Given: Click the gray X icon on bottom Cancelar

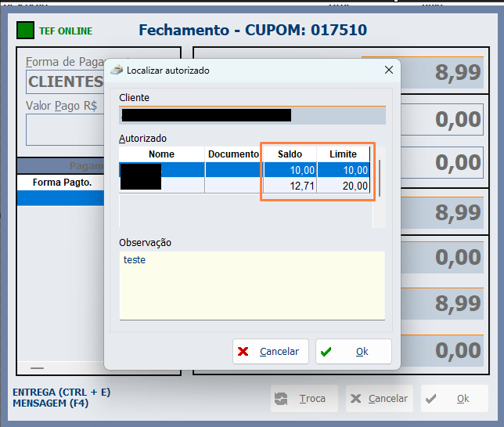Looking at the screenshot, I should click(356, 399).
